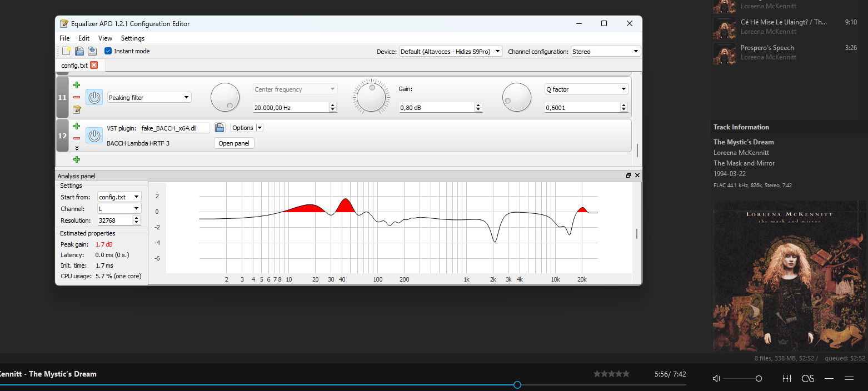
Task: Open the Start from config.txt dropdown
Action: coord(119,197)
